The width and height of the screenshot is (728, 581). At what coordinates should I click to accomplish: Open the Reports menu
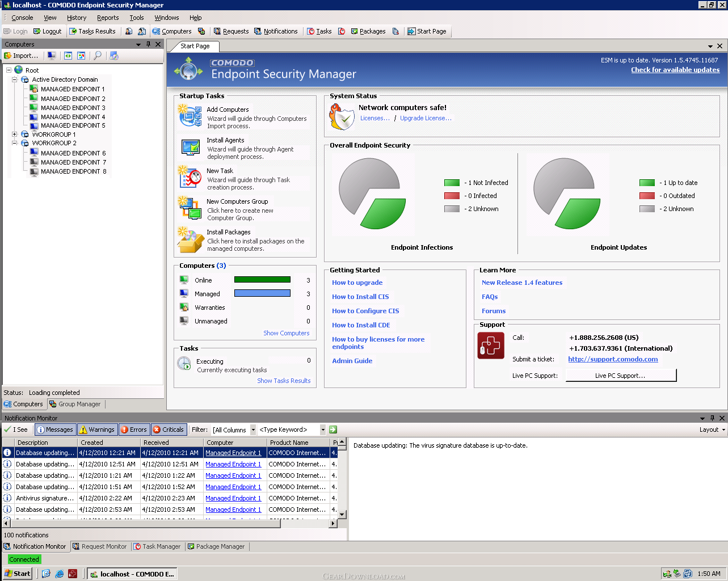coord(108,18)
